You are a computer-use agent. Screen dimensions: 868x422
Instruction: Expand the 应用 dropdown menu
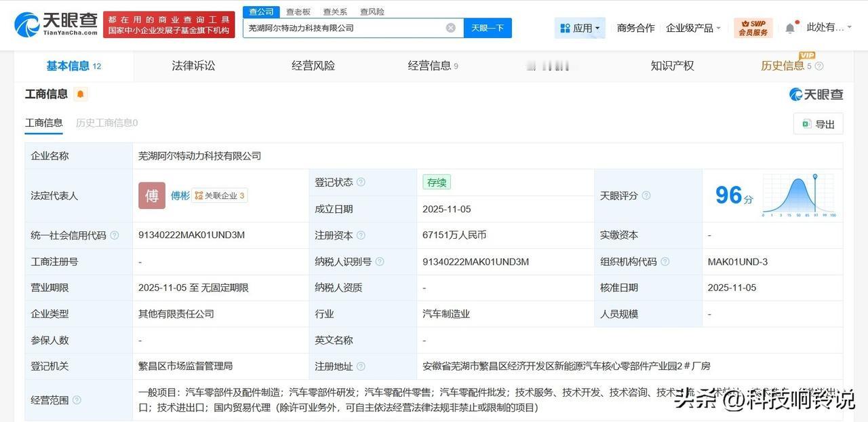point(580,27)
